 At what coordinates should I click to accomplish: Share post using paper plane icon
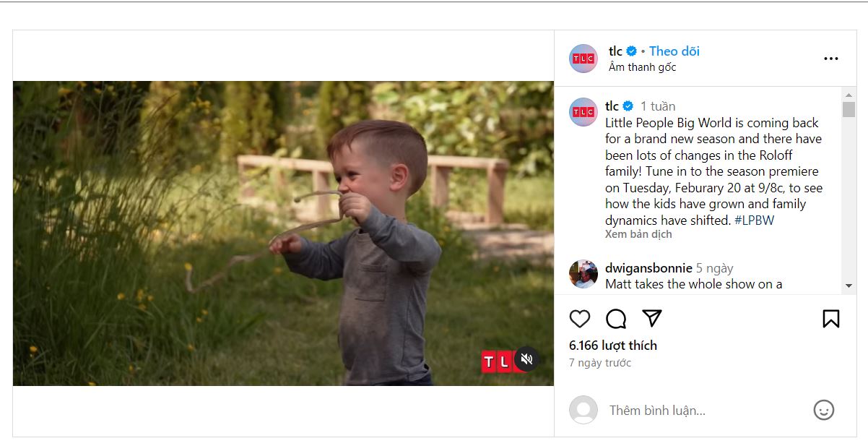click(652, 319)
